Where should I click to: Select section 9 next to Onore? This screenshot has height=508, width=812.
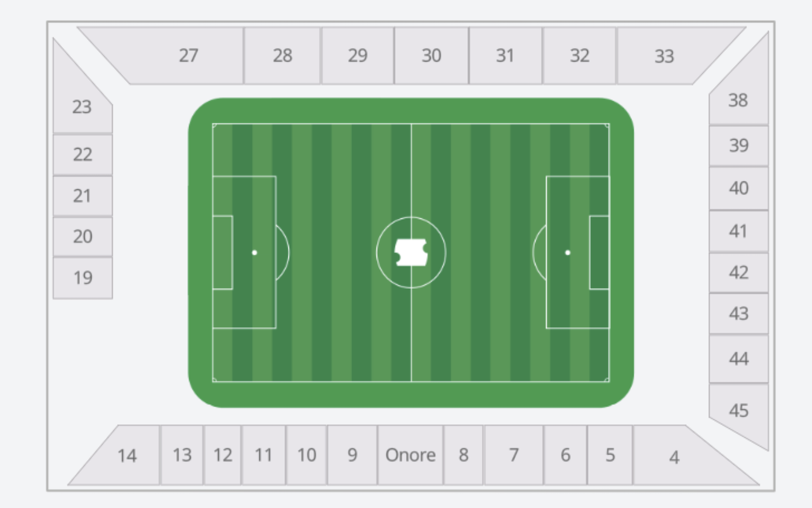(352, 455)
